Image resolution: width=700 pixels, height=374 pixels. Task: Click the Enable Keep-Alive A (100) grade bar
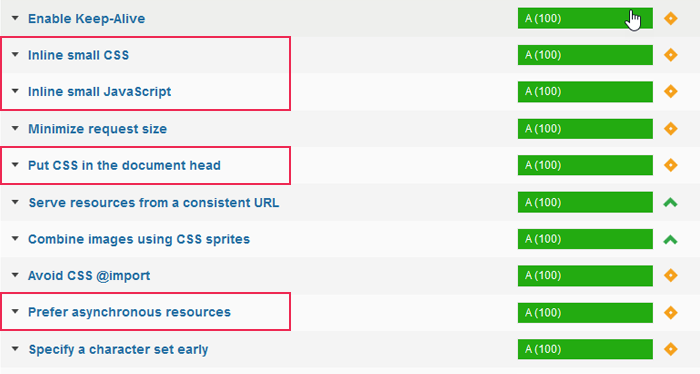coord(585,18)
